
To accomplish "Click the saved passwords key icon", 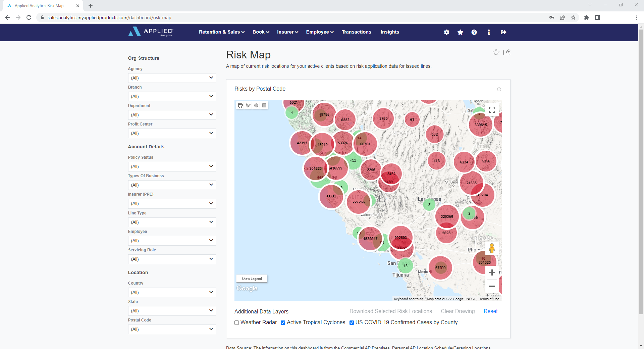I will tap(552, 17).
